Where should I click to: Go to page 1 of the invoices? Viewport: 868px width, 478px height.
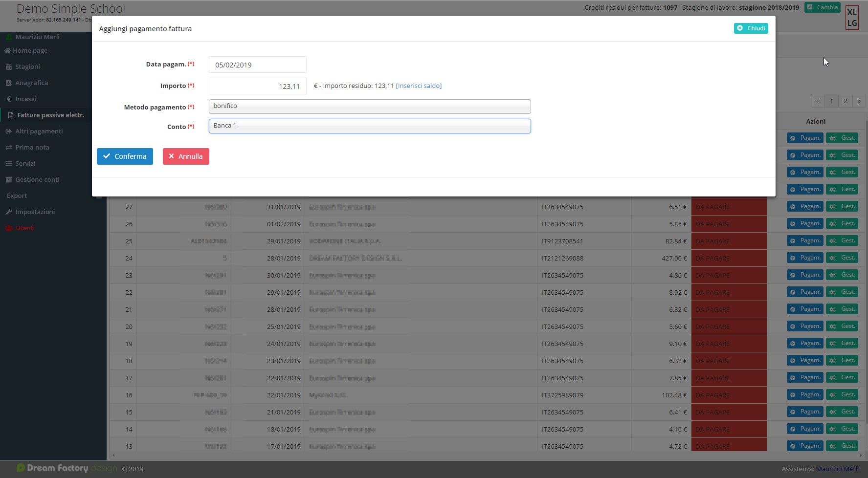[831, 101]
